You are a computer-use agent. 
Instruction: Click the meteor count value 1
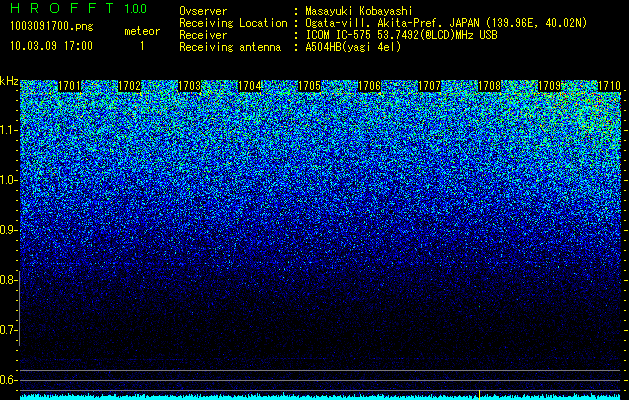[142, 46]
